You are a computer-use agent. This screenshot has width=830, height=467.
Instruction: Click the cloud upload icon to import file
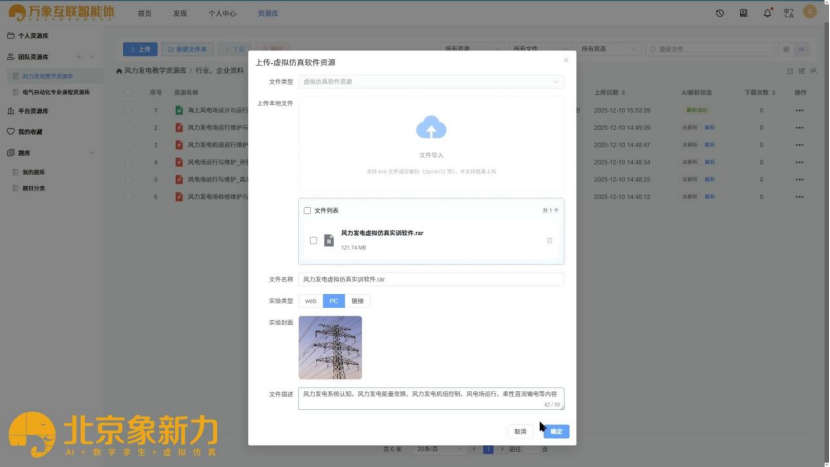click(x=431, y=128)
